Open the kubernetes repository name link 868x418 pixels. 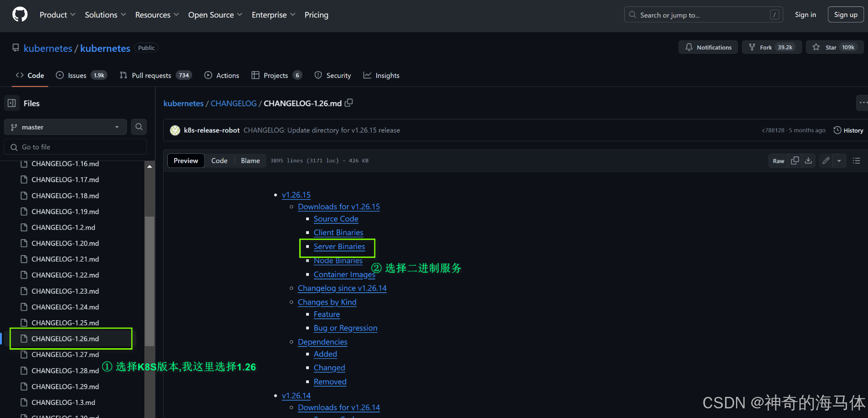click(x=105, y=48)
